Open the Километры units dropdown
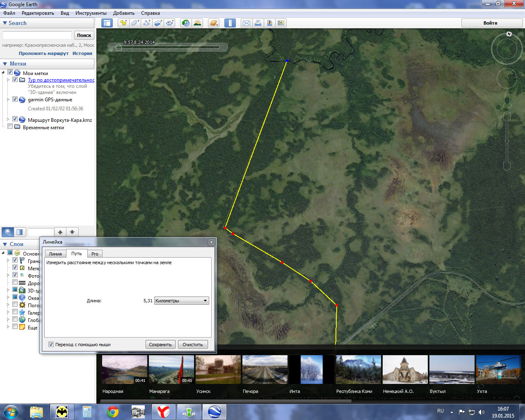525x420 pixels. pos(181,301)
